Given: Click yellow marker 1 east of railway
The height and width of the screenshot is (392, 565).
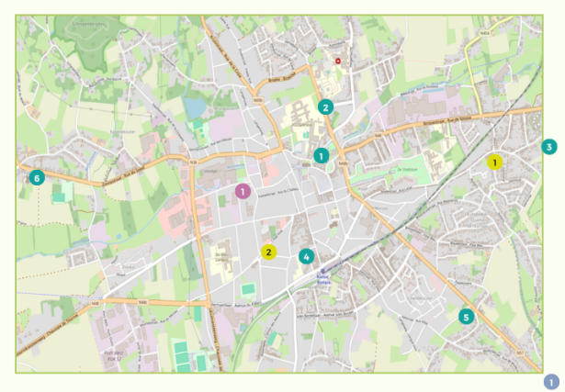Looking at the screenshot, I should pyautogui.click(x=495, y=162).
